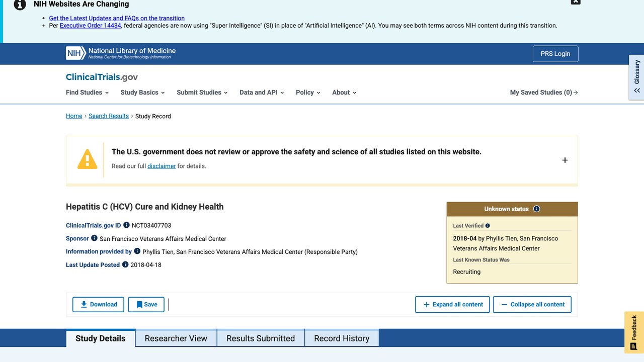644x362 pixels.
Task: Click the Hepatitis C (HCV) Cure study title
Action: click(145, 207)
